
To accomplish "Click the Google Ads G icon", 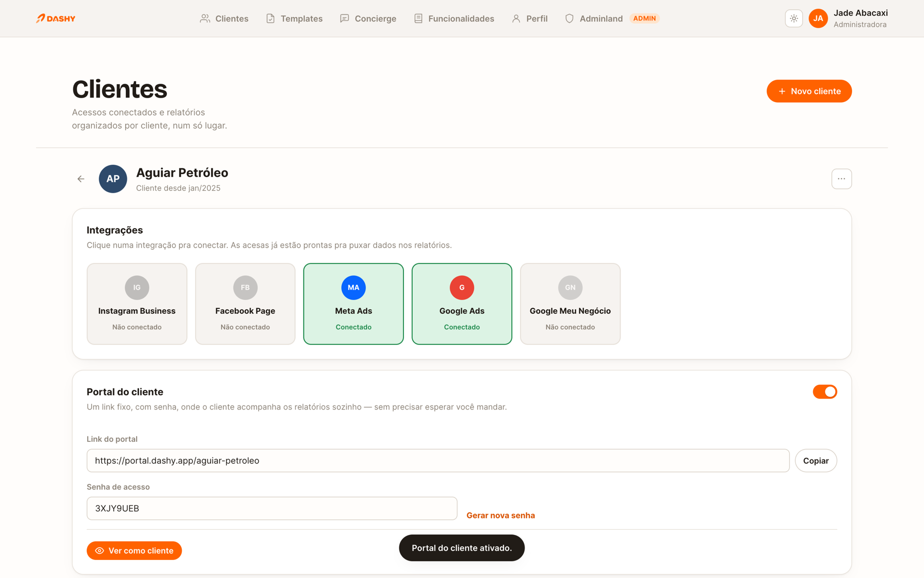I will (462, 287).
